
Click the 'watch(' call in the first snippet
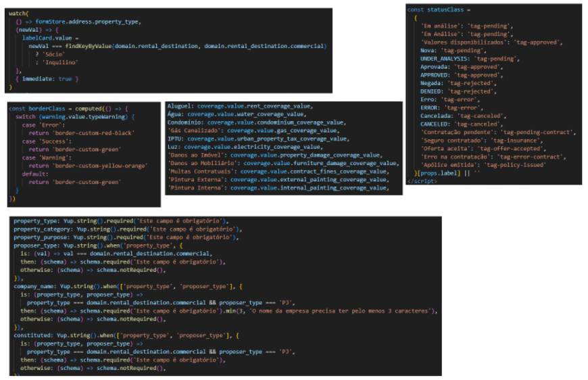coord(18,13)
